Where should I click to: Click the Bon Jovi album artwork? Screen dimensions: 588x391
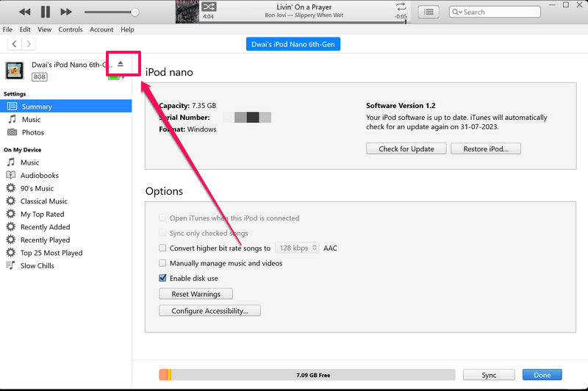pyautogui.click(x=187, y=12)
